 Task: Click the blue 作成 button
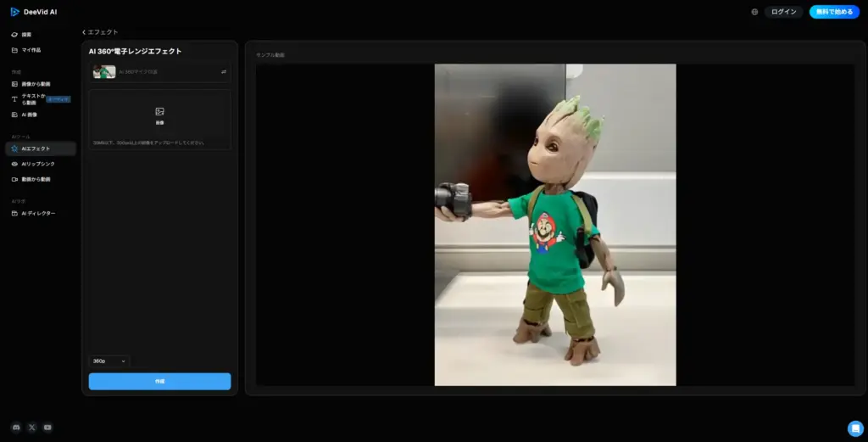[x=160, y=381]
